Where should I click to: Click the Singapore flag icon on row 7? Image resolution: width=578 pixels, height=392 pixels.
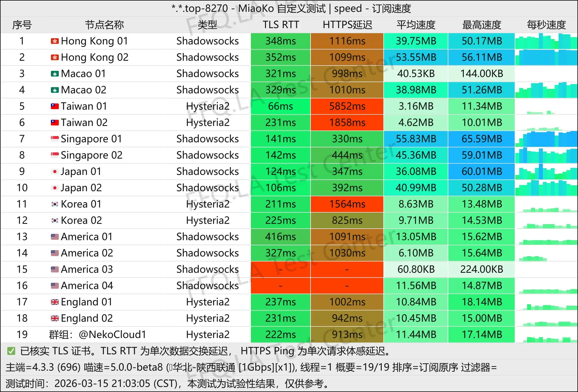click(x=55, y=139)
